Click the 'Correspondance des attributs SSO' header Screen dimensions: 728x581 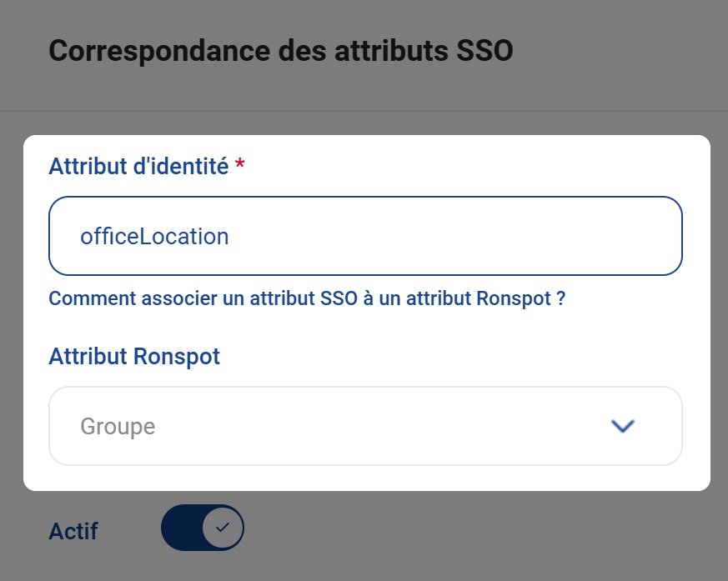(x=281, y=51)
